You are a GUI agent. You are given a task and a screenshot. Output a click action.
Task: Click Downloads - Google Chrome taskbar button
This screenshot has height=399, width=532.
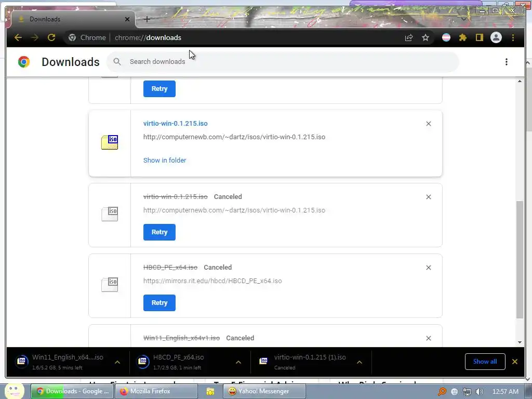click(72, 391)
